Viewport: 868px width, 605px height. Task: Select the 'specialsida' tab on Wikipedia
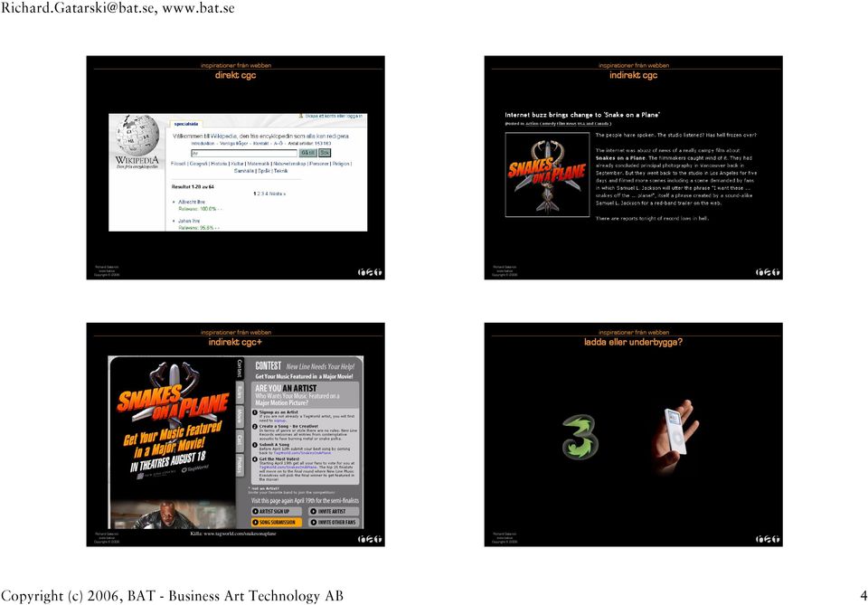pyautogui.click(x=185, y=124)
